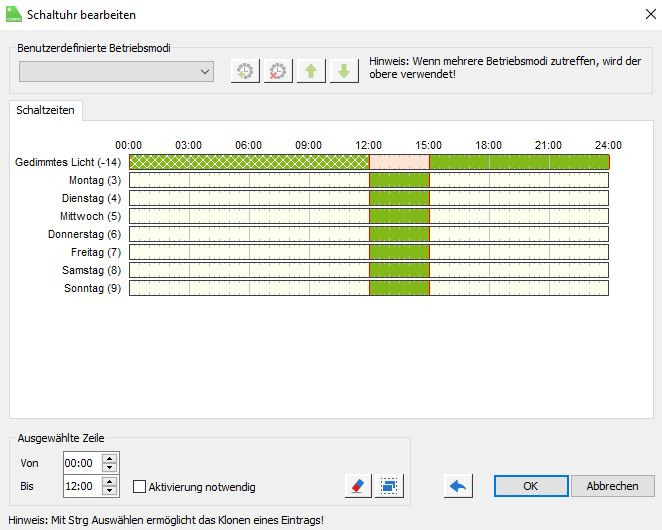Viewport: 662px width, 530px height.
Task: Decrease the Bis time with down stepper
Action: coord(110,491)
